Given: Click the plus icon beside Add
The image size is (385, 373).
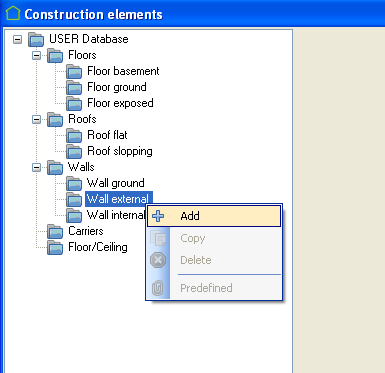Looking at the screenshot, I should 158,216.
